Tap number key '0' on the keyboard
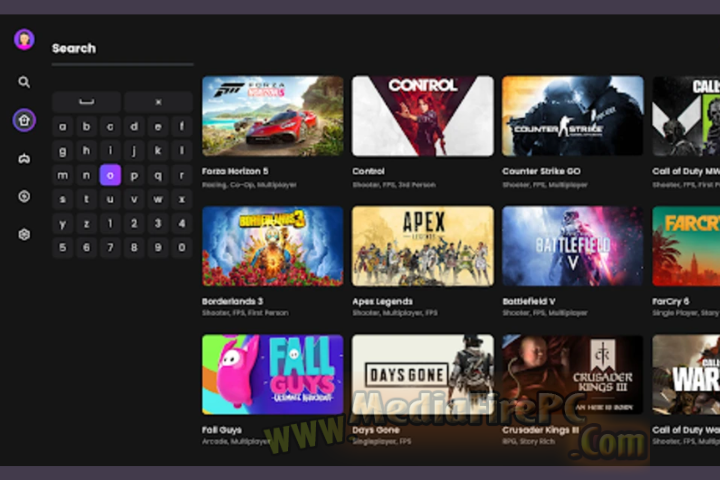The height and width of the screenshot is (480, 720). click(182, 248)
